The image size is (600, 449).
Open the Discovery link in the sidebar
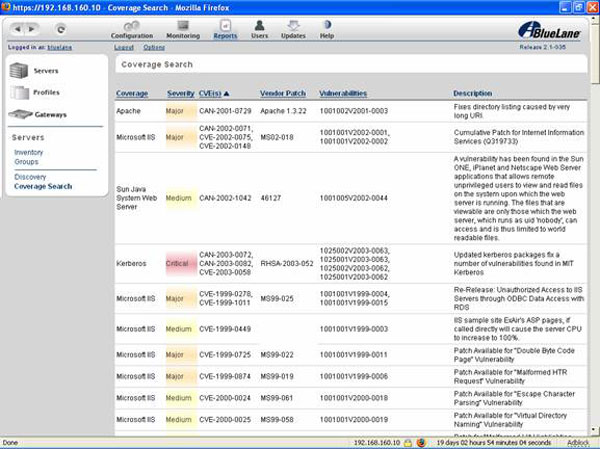click(30, 177)
